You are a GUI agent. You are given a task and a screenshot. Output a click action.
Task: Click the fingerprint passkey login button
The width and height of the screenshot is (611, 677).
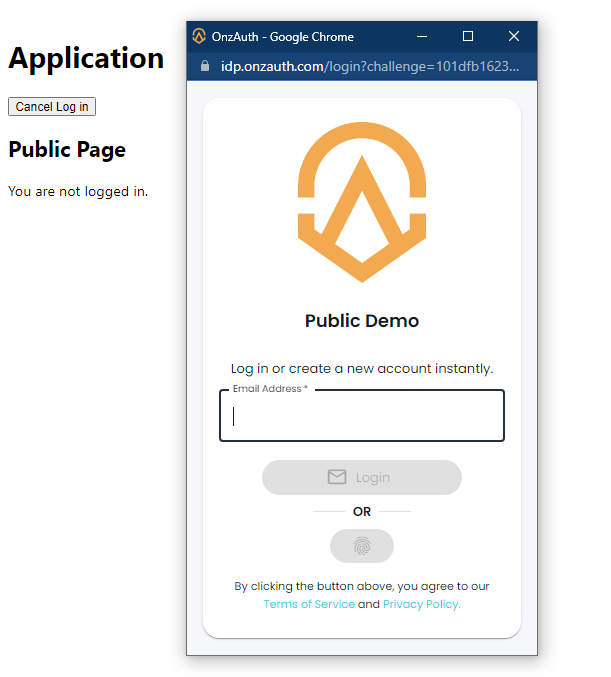(362, 546)
